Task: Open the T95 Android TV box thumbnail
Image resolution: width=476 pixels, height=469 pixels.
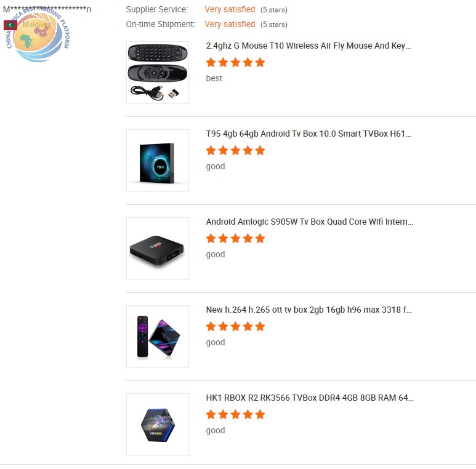Action: click(x=157, y=161)
